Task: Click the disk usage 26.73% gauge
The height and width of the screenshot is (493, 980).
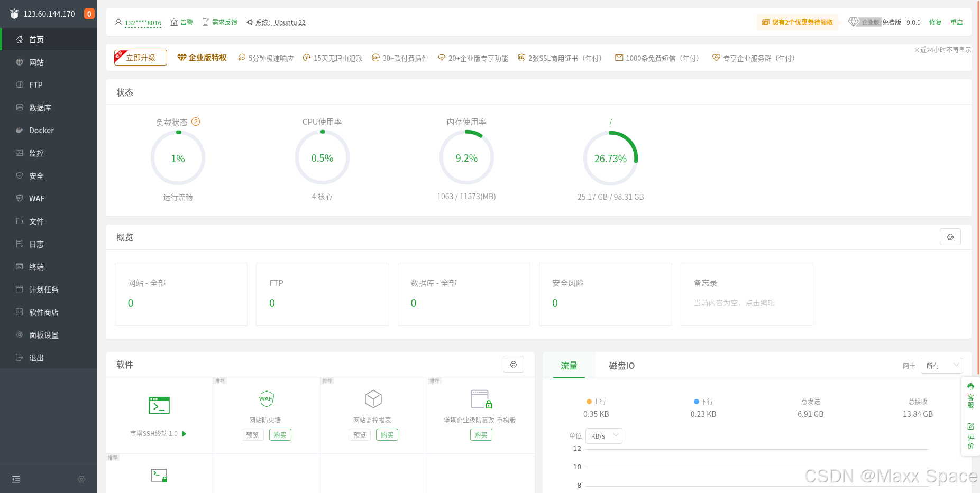Action: (x=610, y=159)
